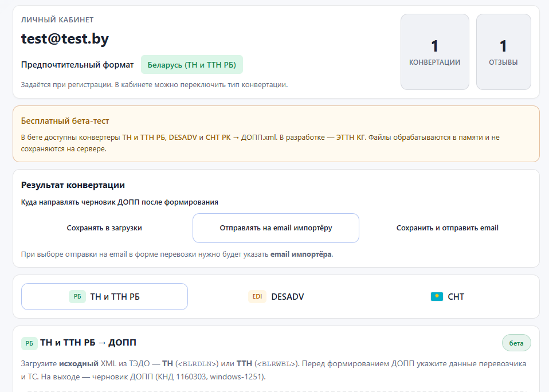Open the Конвертации counter card
549x392 pixels.
[435, 52]
